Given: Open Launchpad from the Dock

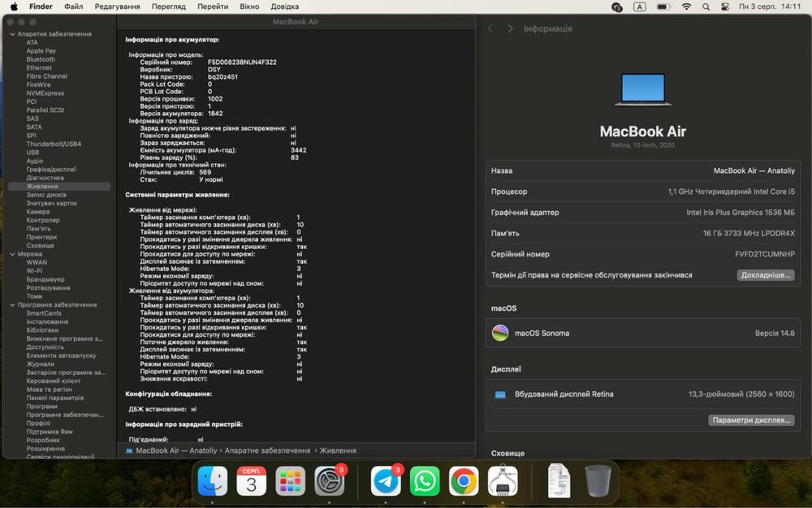Looking at the screenshot, I should (x=290, y=481).
